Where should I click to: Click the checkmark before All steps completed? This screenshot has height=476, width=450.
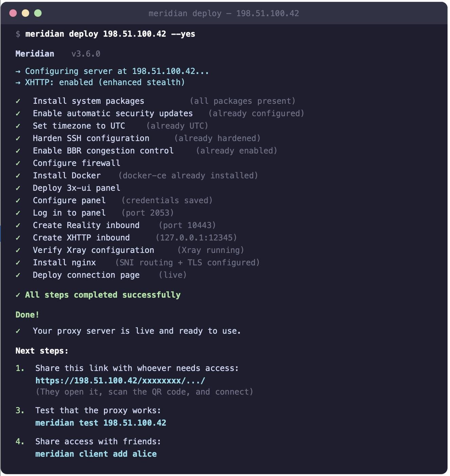click(18, 295)
